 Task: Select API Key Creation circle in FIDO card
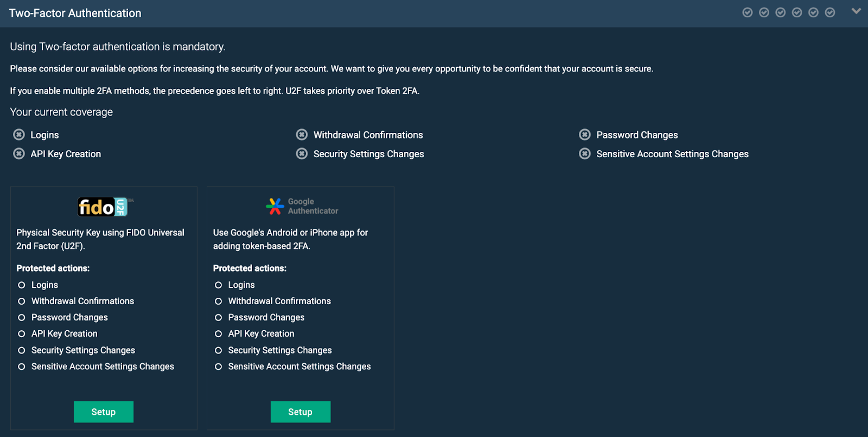(x=22, y=333)
